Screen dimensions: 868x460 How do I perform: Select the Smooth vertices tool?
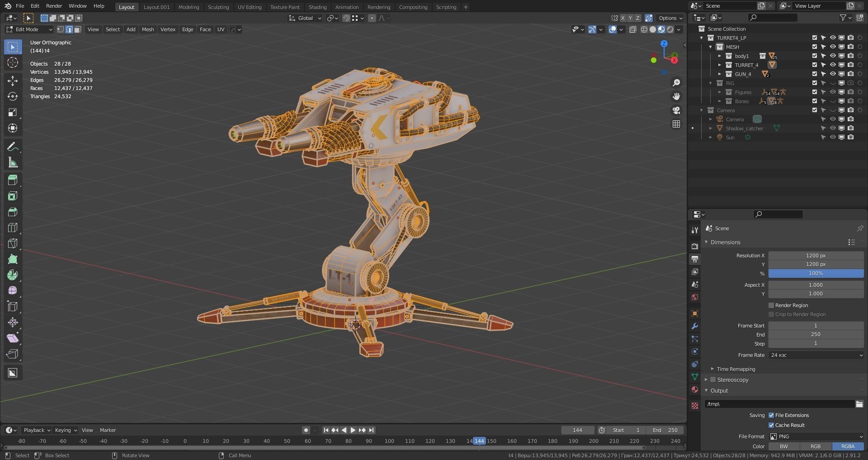coord(13,291)
